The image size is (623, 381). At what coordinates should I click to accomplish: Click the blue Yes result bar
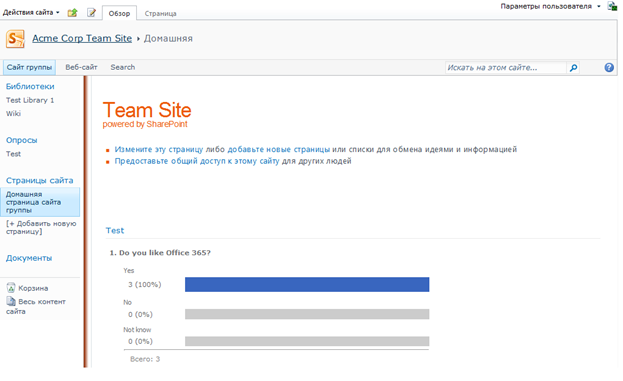(307, 284)
